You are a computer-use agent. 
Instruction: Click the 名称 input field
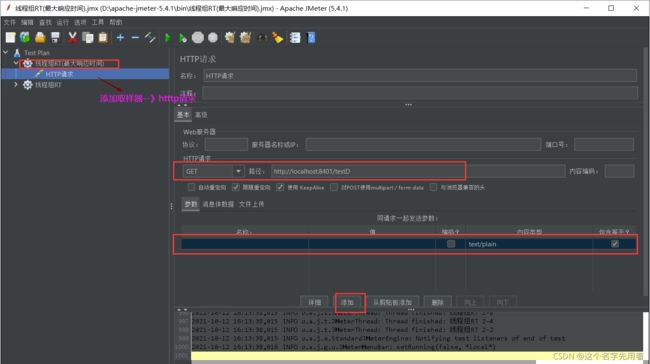[420, 76]
